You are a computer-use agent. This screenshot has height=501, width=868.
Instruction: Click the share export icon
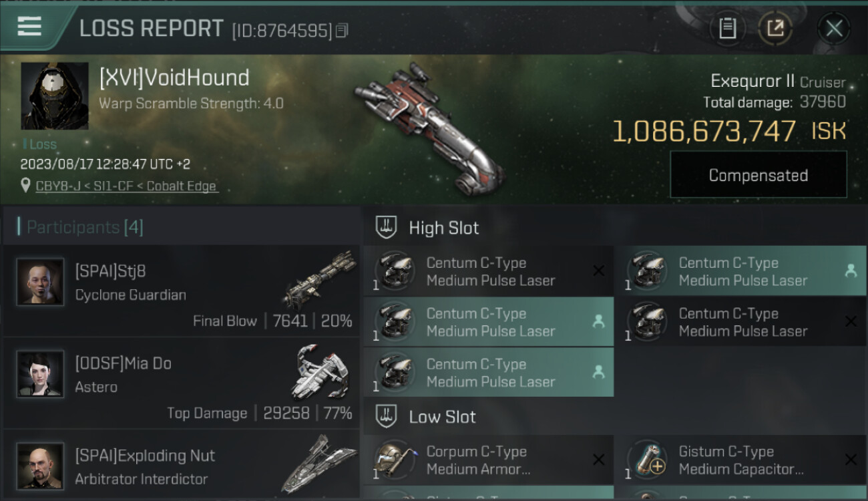[x=775, y=28]
